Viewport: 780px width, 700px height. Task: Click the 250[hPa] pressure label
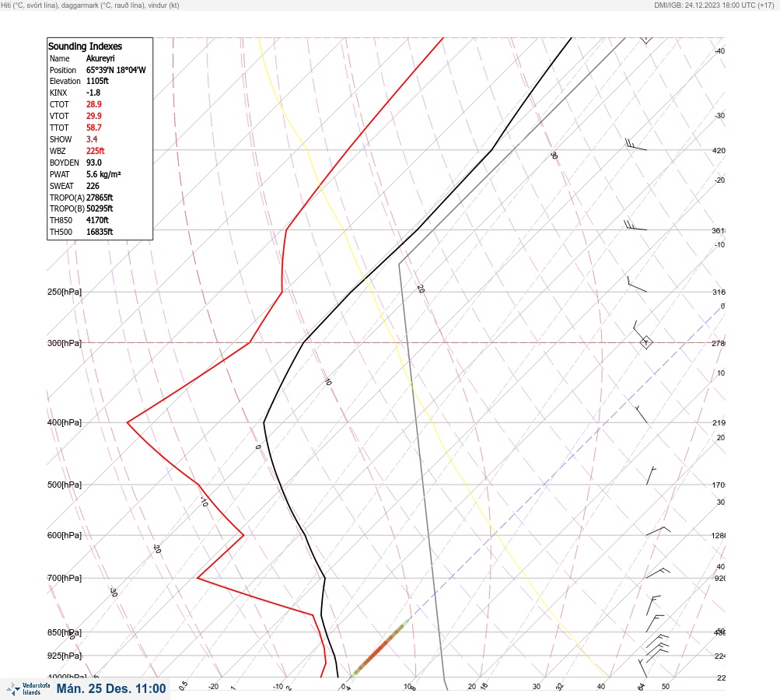(x=65, y=292)
